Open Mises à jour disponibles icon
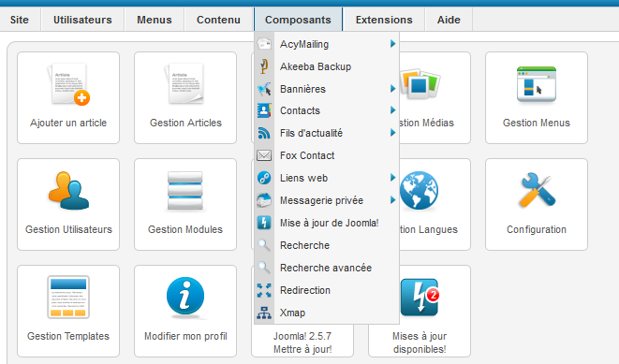The width and height of the screenshot is (619, 364). point(420,297)
